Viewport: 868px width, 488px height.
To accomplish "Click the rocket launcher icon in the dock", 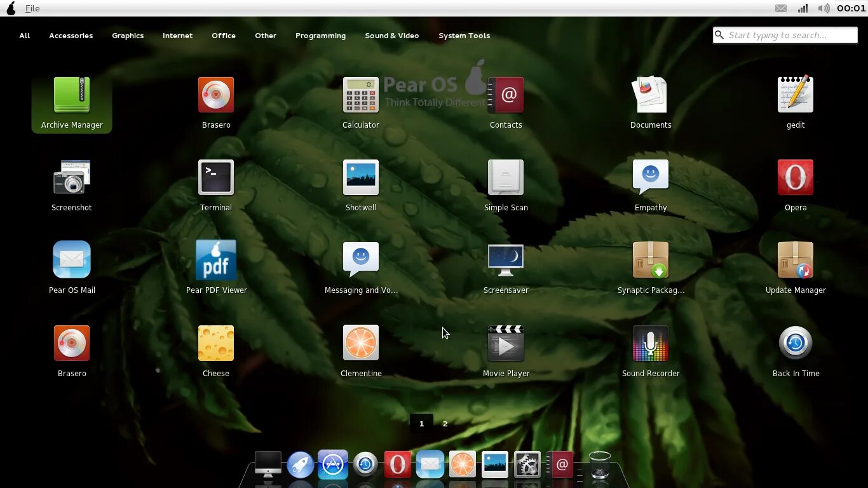I will (300, 464).
